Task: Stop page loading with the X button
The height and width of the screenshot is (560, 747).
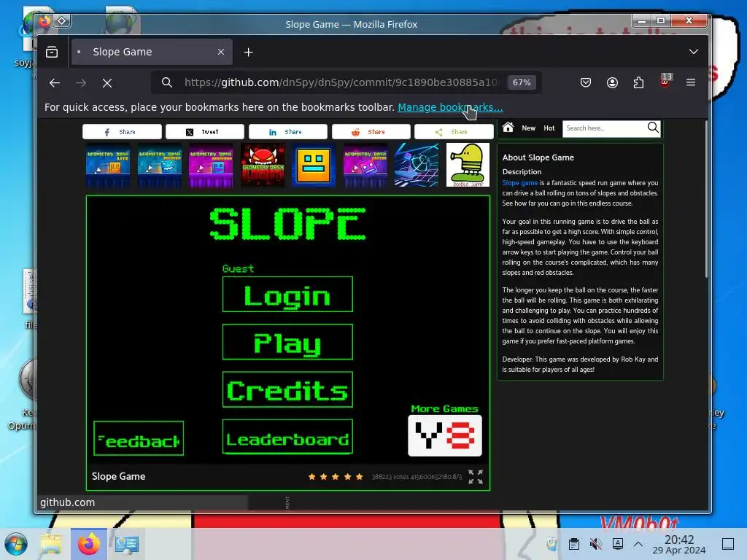Action: [107, 83]
